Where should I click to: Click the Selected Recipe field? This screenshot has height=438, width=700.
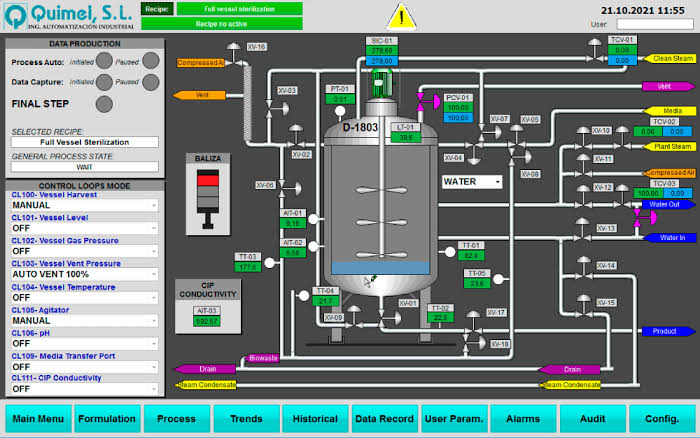pos(84,142)
